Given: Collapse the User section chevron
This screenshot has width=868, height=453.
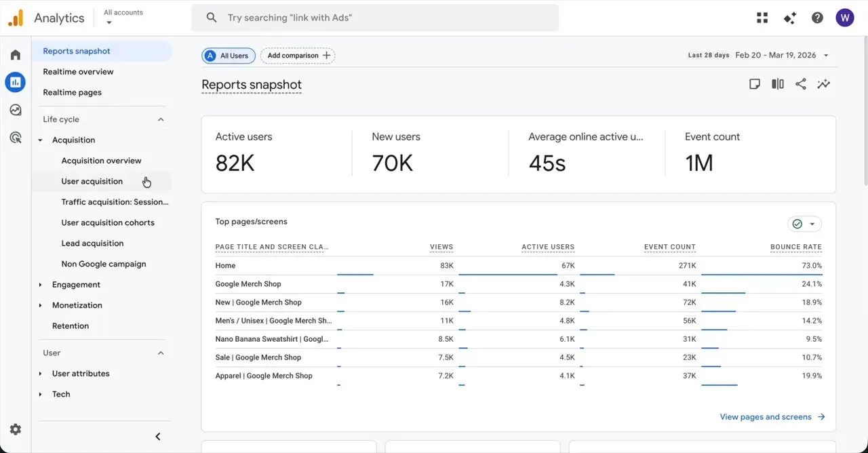Looking at the screenshot, I should pos(161,353).
